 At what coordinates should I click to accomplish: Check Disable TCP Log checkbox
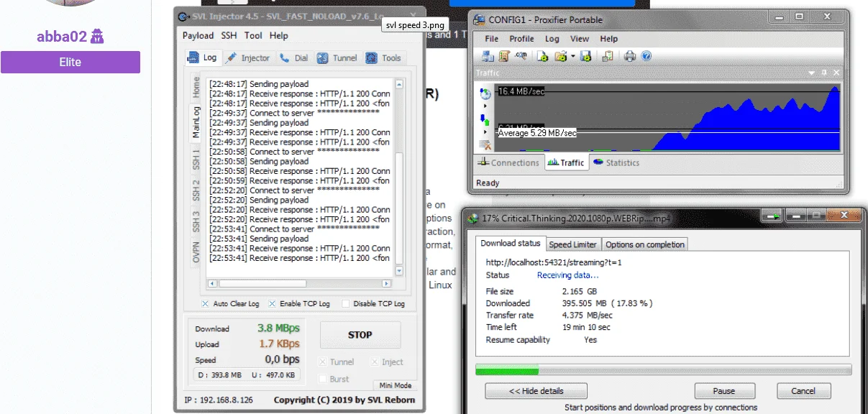click(346, 304)
